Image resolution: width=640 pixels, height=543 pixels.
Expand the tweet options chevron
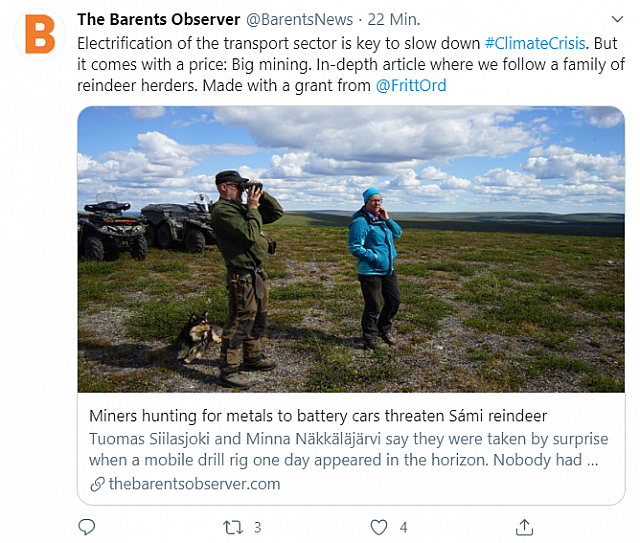coord(617,19)
